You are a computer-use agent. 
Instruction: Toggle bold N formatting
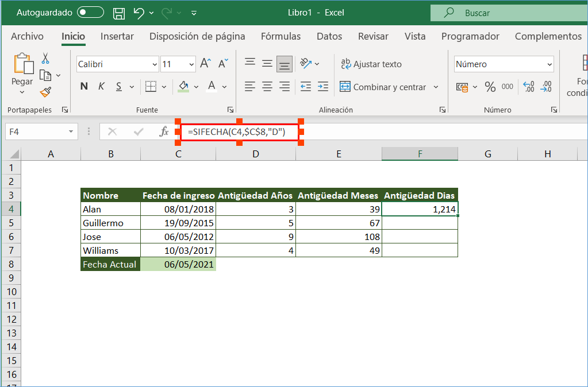(x=84, y=87)
